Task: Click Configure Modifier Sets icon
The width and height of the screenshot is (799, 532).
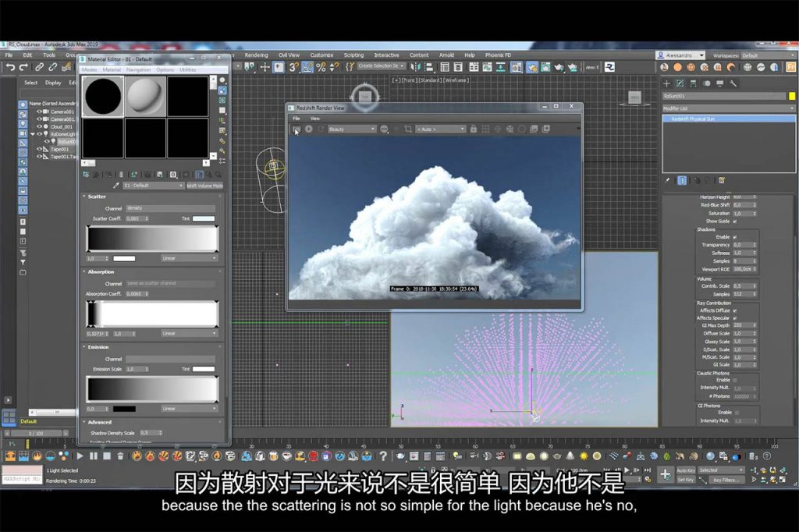Action: coord(722,180)
